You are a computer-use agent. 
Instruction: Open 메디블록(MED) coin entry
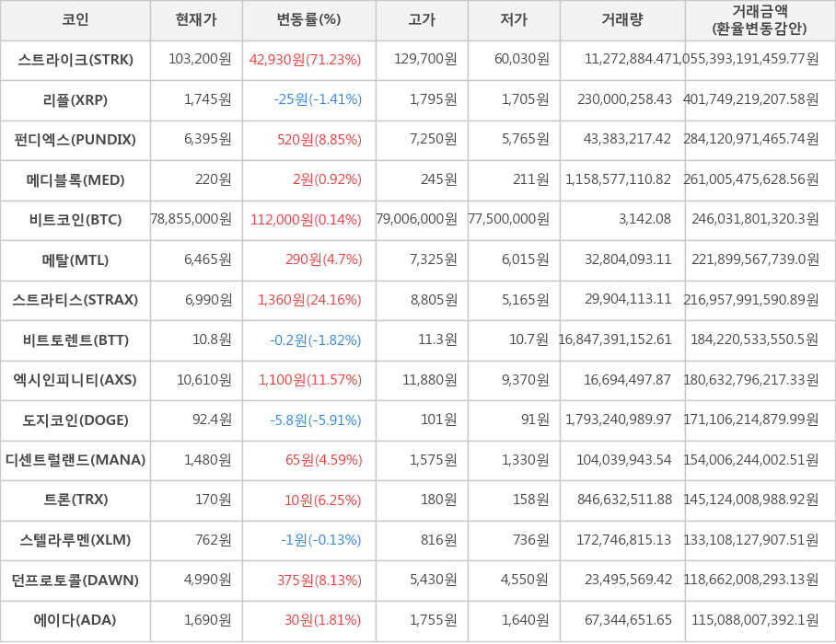coord(75,179)
